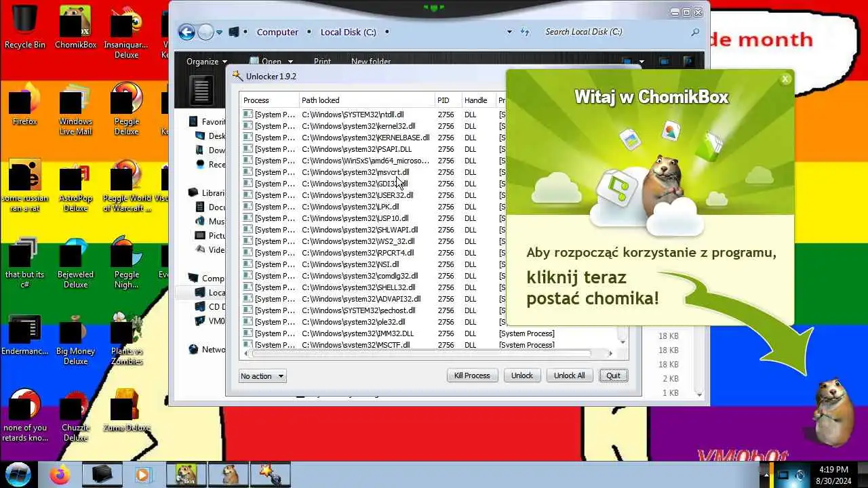
Task: Switch to the Unlocker wand taskbar button
Action: pos(270,475)
